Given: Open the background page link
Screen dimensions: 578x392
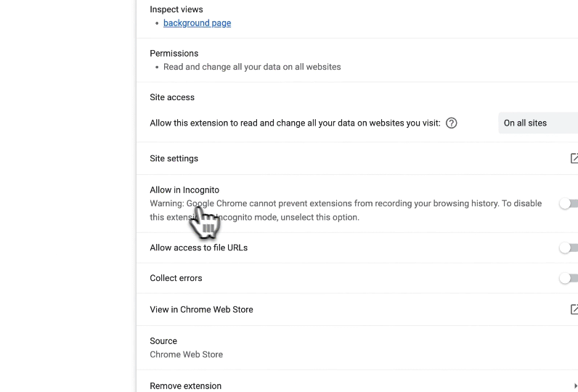Looking at the screenshot, I should [x=197, y=23].
